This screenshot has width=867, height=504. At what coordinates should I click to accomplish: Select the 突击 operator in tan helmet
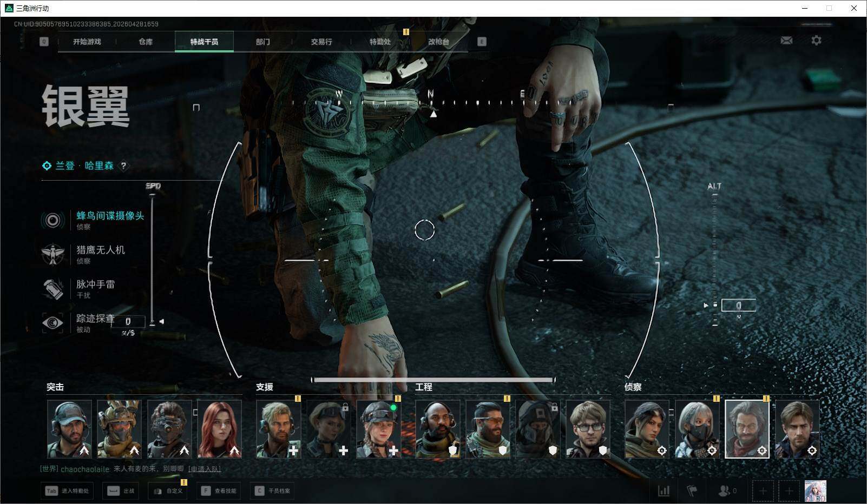coord(119,429)
